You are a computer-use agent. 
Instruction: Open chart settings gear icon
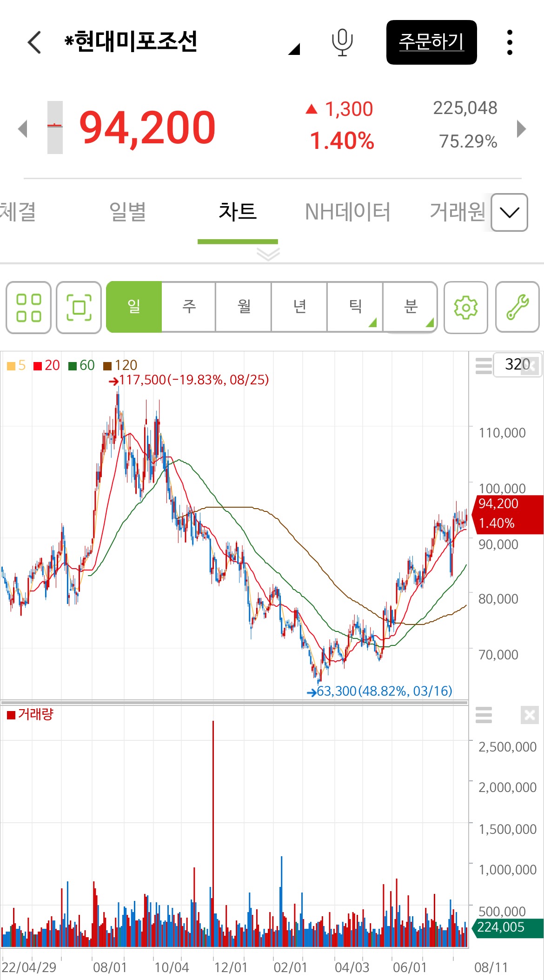pyautogui.click(x=466, y=307)
